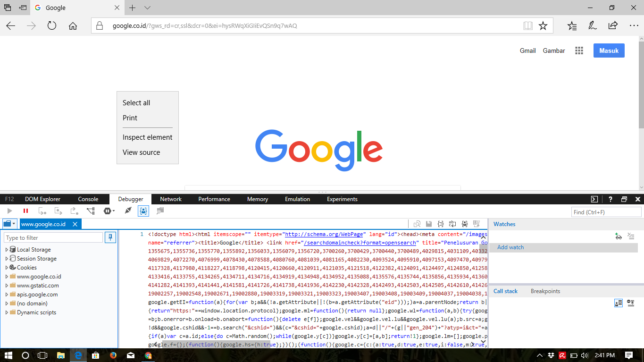Click the Type to filter field
Screen dimensions: 644x362
53,237
